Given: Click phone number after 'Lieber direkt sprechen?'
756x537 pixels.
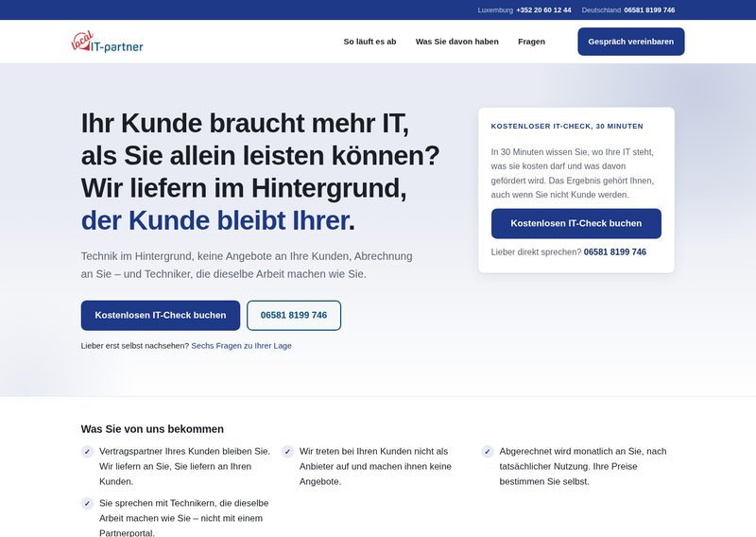Looking at the screenshot, I should pos(615,251).
